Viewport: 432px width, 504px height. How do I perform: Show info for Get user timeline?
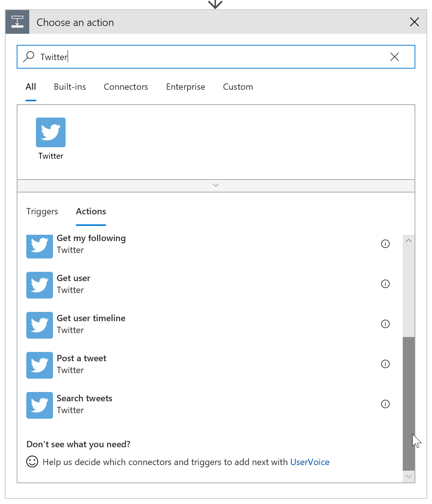pos(385,324)
